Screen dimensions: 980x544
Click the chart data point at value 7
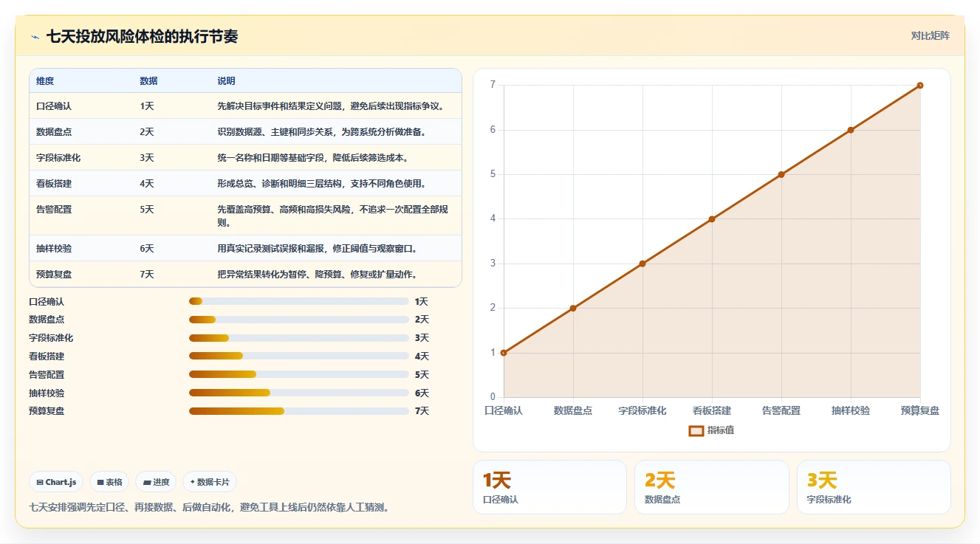(920, 86)
